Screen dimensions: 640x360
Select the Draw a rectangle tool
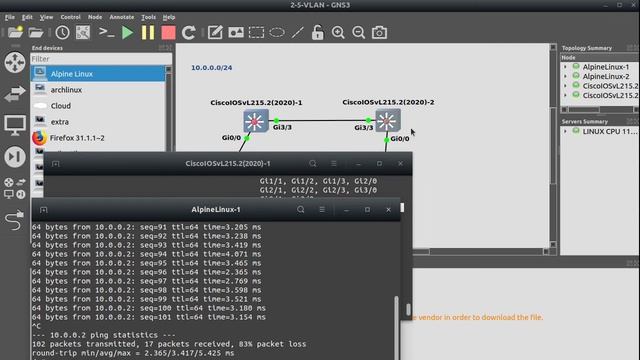tap(256, 32)
